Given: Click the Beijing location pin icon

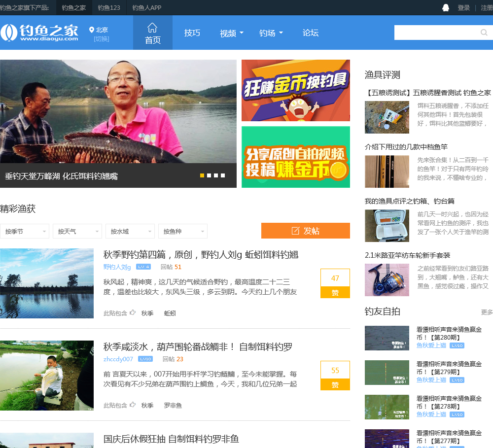Looking at the screenshot, I should (x=92, y=30).
